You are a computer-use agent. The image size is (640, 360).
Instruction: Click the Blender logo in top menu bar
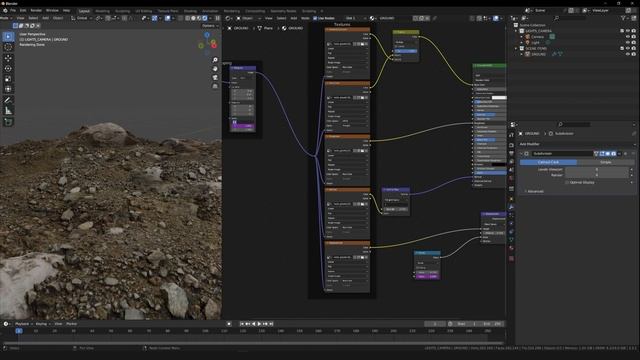click(5, 11)
